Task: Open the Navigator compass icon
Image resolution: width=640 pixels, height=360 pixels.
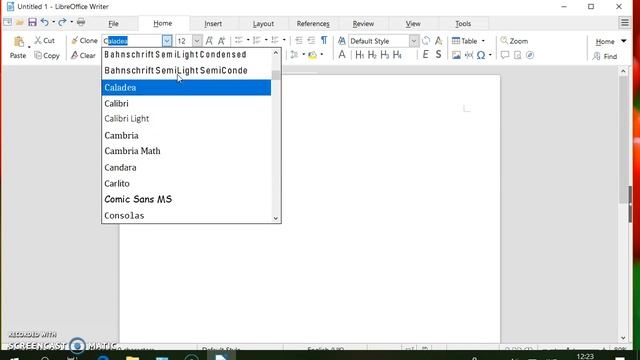Action: pos(530,55)
